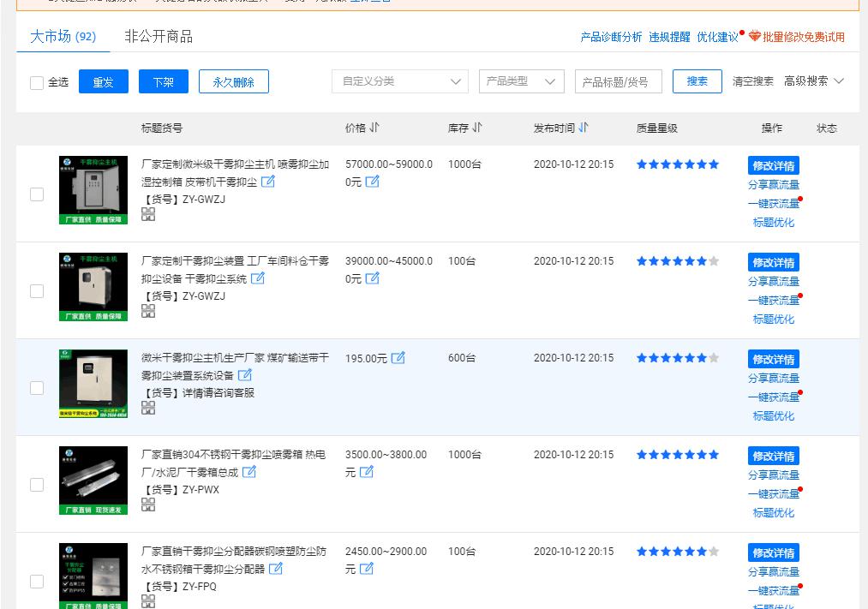Select the checkbox of the first product row

pos(36,194)
